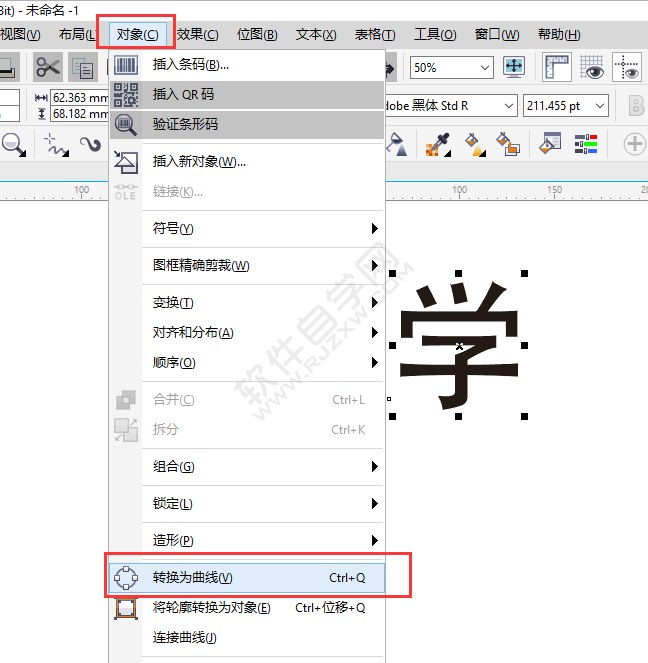Expand the 符号(Y) submenu

tap(247, 229)
